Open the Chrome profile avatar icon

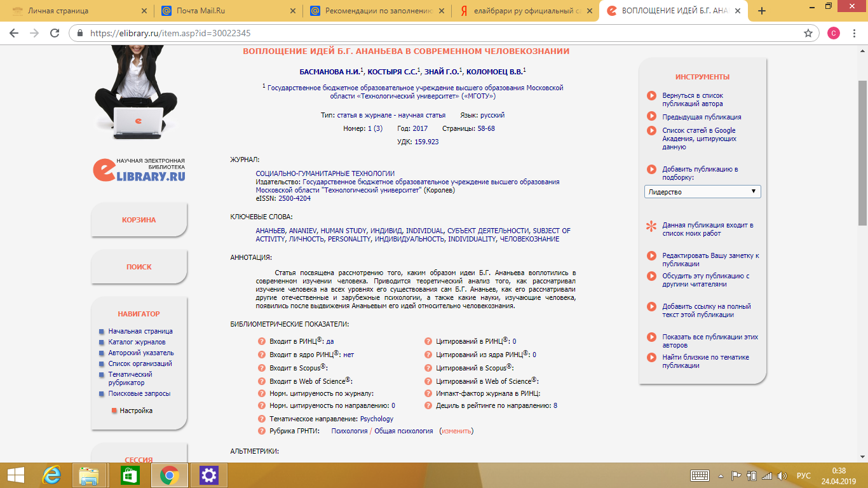834,33
